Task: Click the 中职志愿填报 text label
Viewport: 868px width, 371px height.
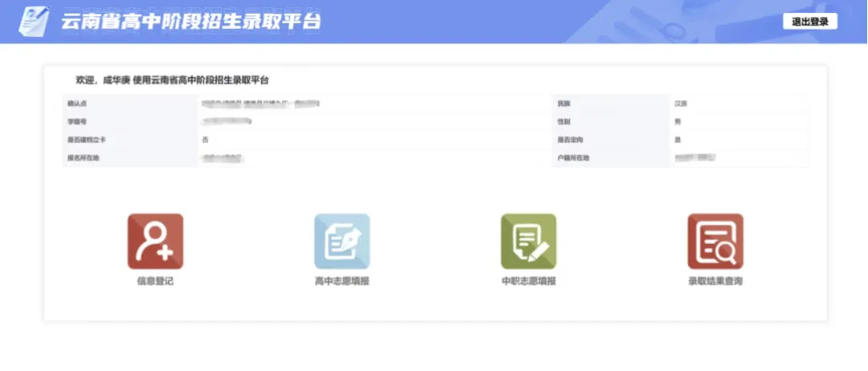Action: coord(529,281)
